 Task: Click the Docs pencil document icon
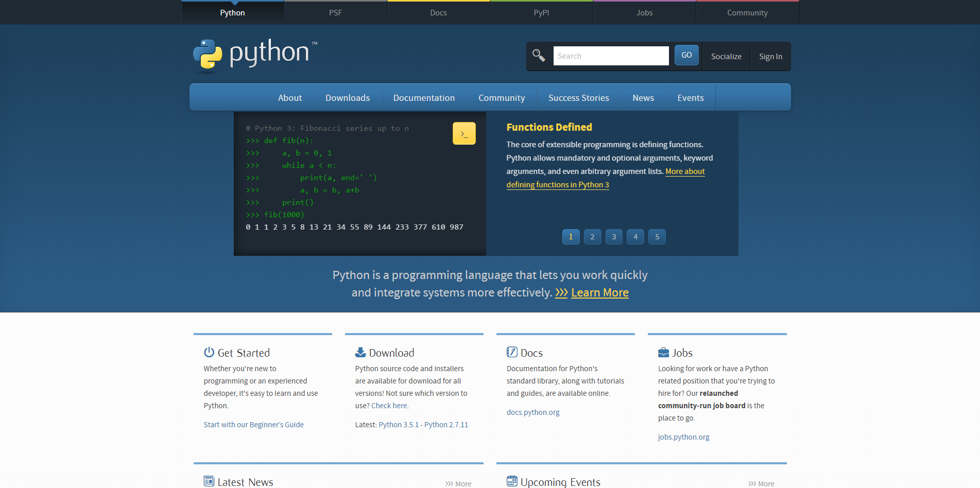tap(512, 352)
